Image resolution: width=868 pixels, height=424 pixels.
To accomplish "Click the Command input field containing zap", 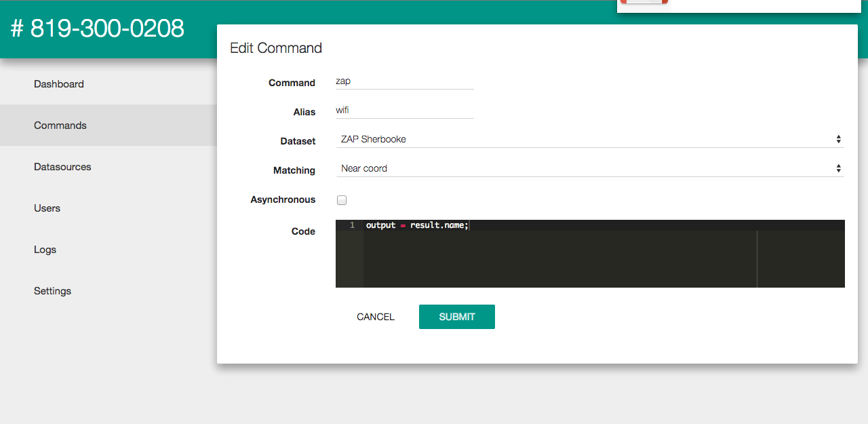I will pyautogui.click(x=405, y=81).
